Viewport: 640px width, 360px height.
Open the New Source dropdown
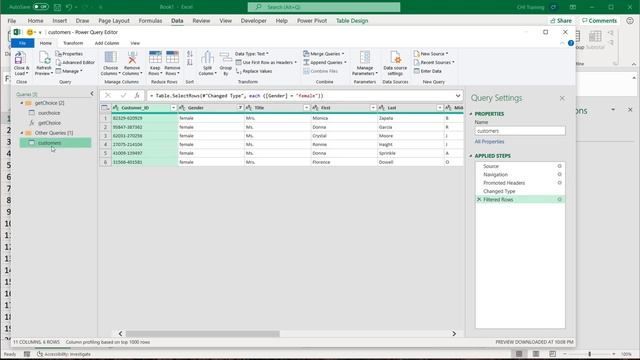pyautogui.click(x=431, y=53)
